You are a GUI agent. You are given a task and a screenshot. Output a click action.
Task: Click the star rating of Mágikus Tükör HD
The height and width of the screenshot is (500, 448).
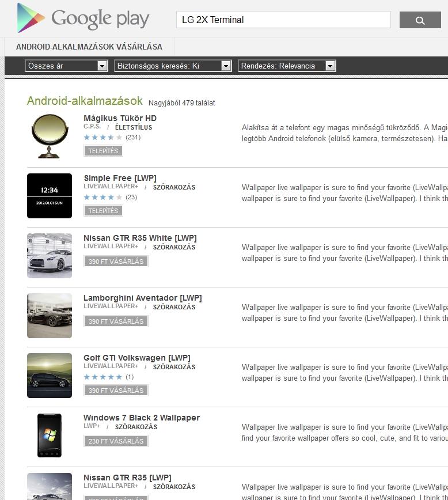pyautogui.click(x=102, y=138)
